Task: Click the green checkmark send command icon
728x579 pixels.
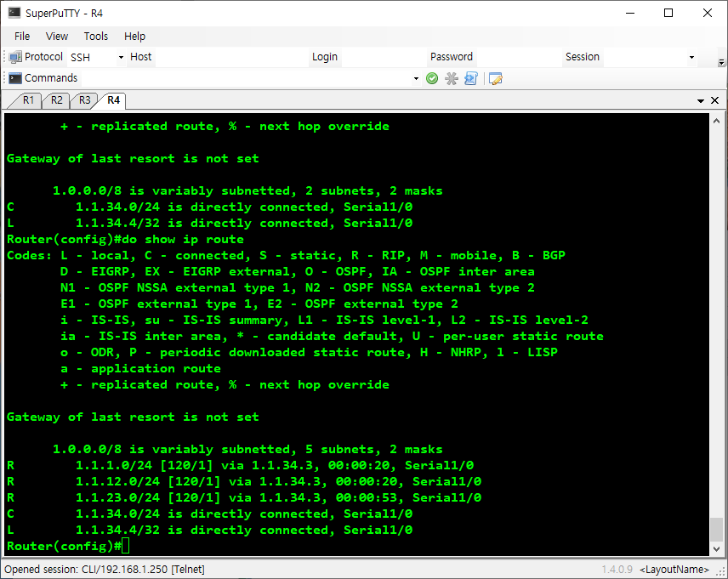Action: pos(432,78)
